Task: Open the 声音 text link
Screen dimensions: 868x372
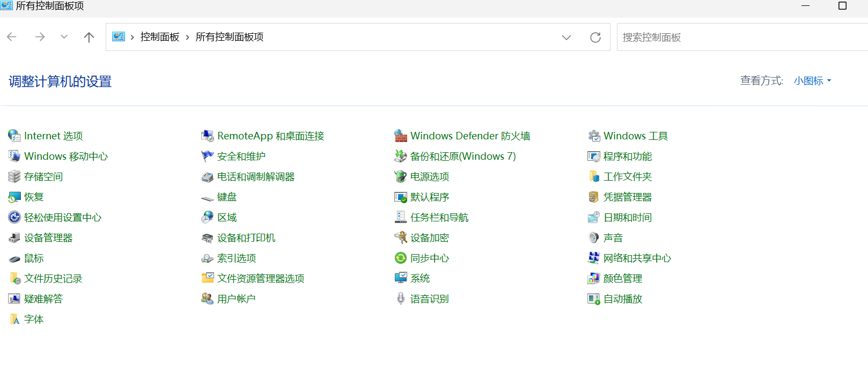Action: coord(613,238)
